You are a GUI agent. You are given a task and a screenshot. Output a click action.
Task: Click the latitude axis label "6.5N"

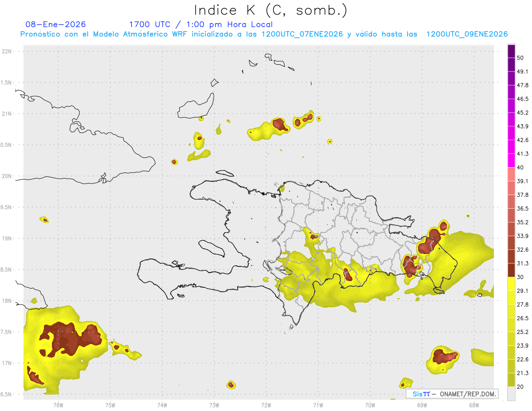pos(7,394)
